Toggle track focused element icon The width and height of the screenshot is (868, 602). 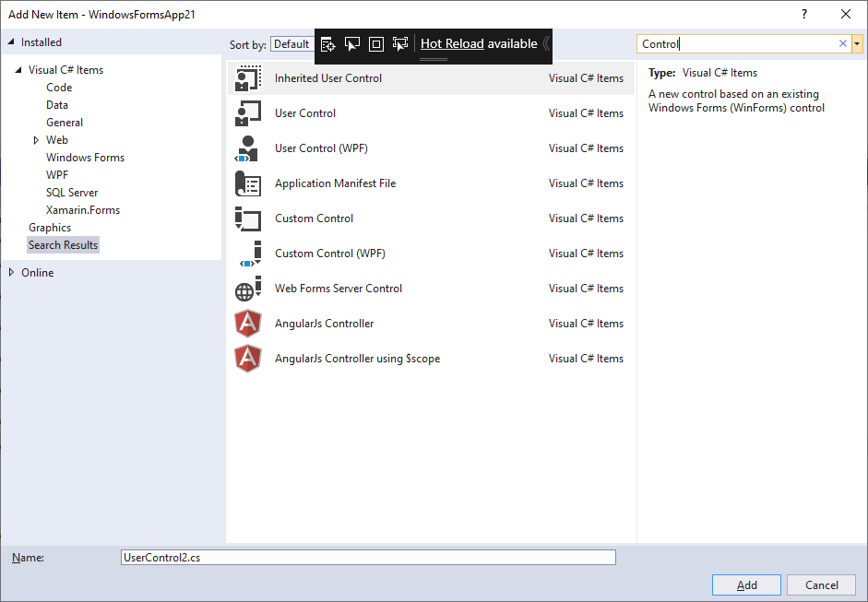coord(399,44)
